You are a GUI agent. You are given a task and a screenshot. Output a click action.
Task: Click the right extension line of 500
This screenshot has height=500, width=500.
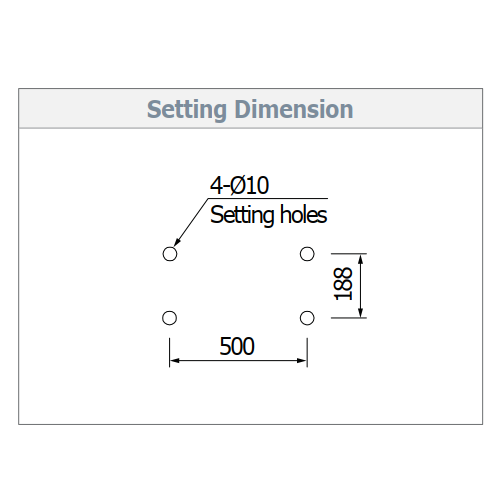[307, 353]
